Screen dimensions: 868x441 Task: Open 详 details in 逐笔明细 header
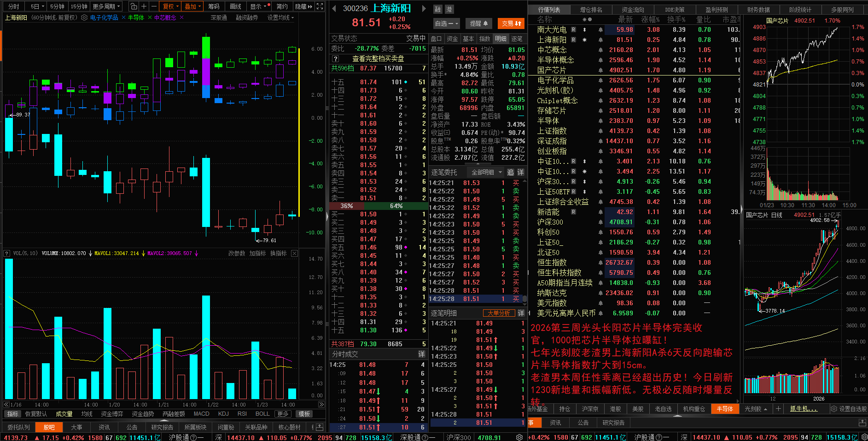521,313
